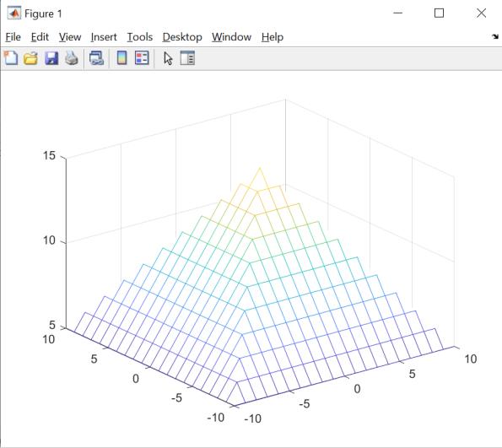Open the Edit menu
The height and width of the screenshot is (448, 502).
(40, 37)
